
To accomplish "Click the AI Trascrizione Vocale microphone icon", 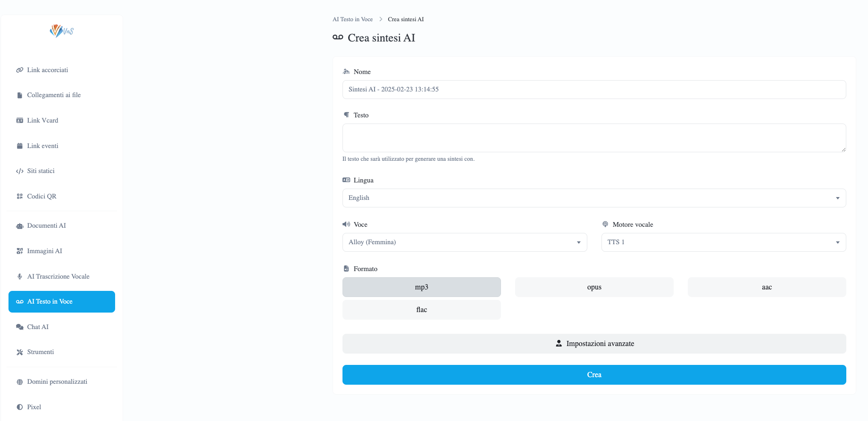I will pos(20,277).
